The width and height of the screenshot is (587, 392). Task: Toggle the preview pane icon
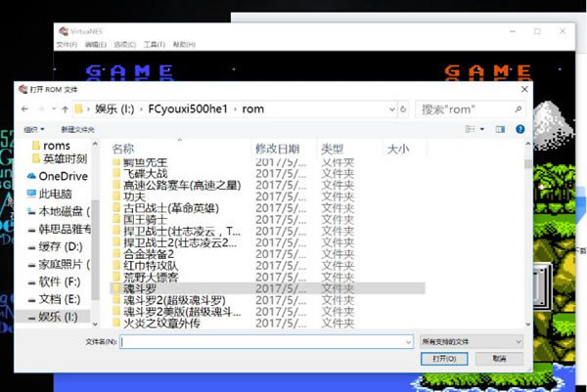pyautogui.click(x=500, y=129)
